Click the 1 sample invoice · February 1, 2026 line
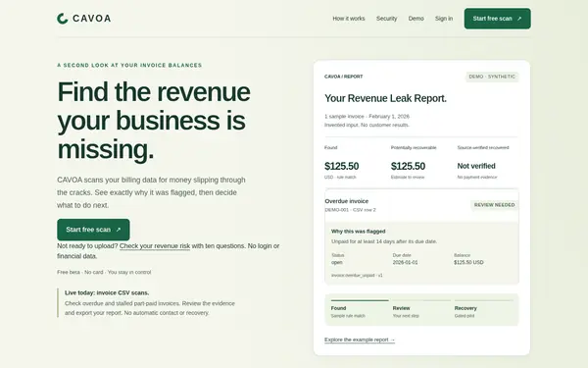The width and height of the screenshot is (588, 368). point(367,117)
